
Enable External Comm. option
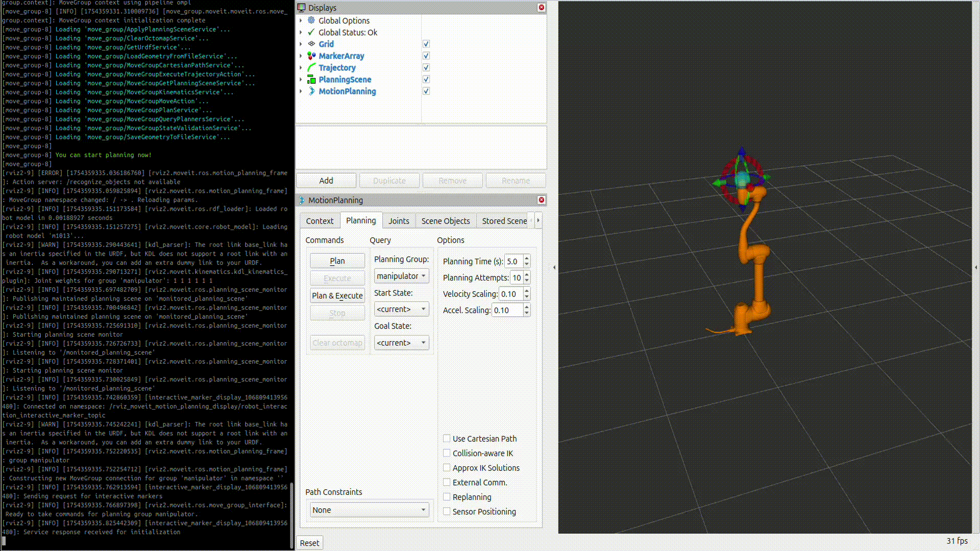pos(447,482)
